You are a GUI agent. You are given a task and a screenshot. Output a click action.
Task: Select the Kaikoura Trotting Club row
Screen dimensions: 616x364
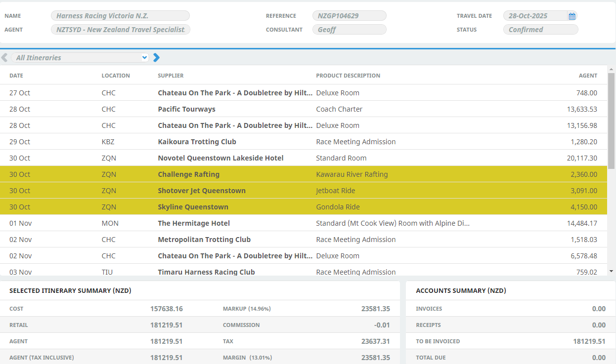pyautogui.click(x=297, y=142)
